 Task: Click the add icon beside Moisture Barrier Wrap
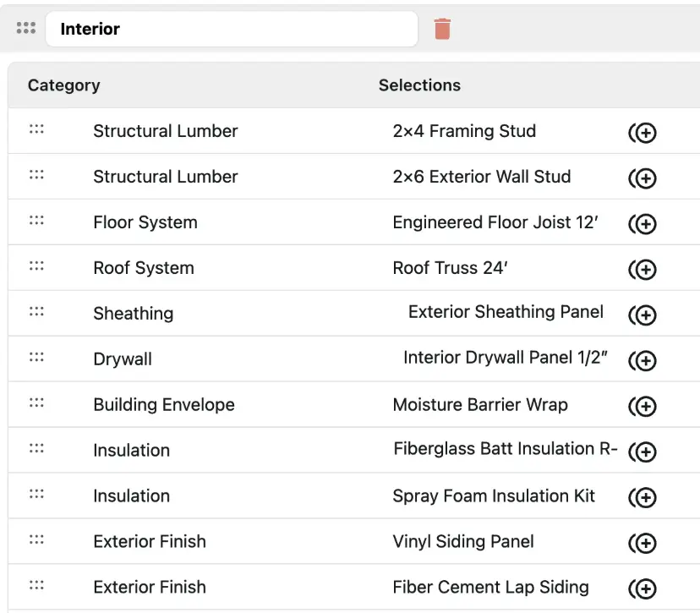click(643, 407)
